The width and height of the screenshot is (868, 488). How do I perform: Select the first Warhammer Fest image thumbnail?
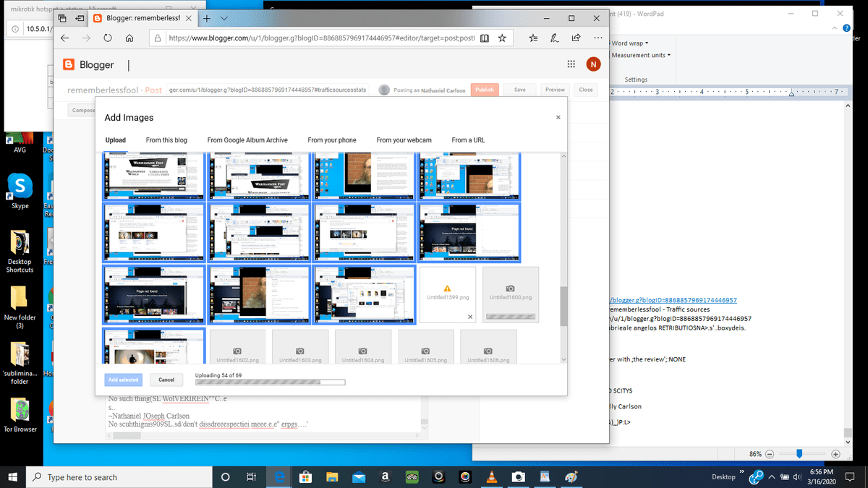154,176
